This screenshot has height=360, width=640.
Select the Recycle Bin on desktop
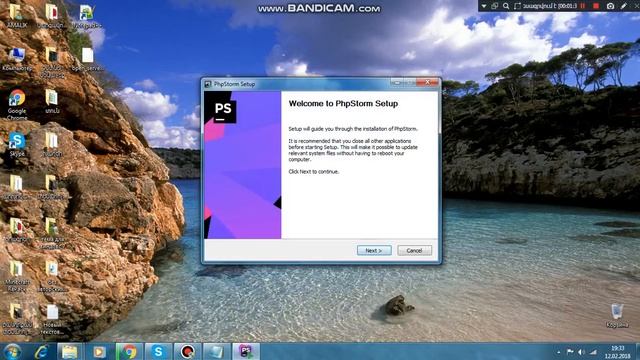pos(617,316)
